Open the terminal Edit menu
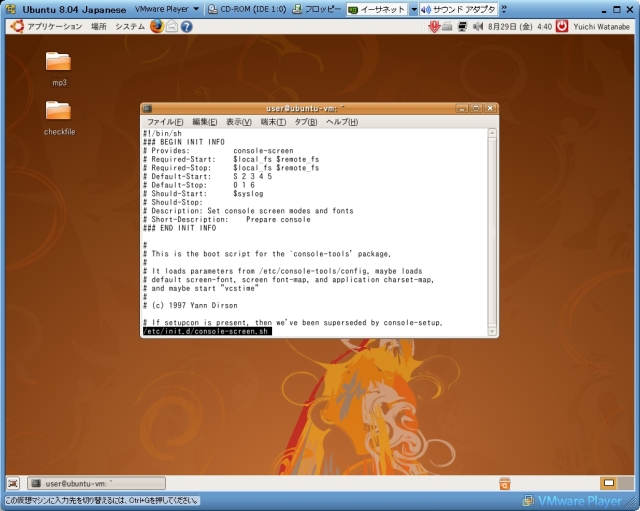This screenshot has width=640, height=511. (x=204, y=122)
